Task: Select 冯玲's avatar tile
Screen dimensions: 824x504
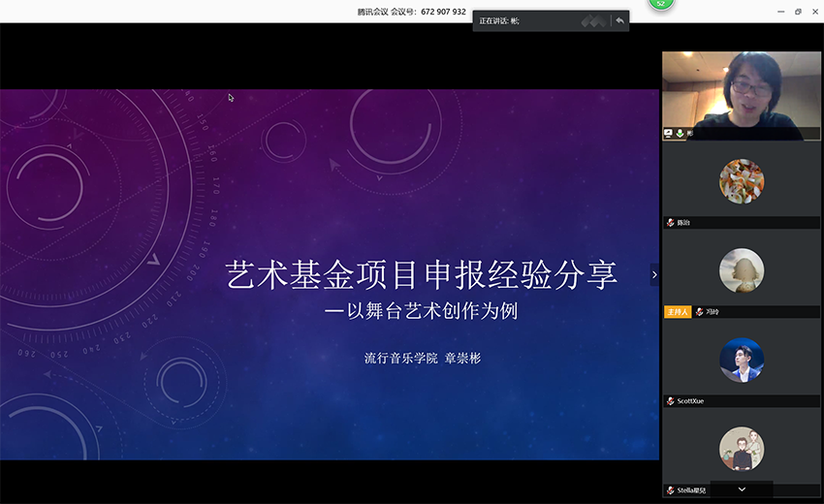Action: coord(742,270)
